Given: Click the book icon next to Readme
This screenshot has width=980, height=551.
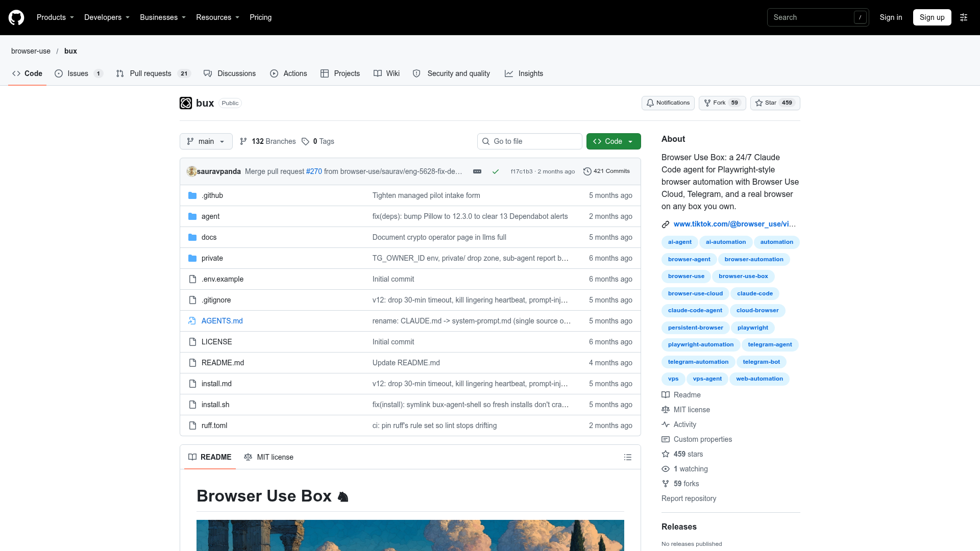Looking at the screenshot, I should click(666, 395).
